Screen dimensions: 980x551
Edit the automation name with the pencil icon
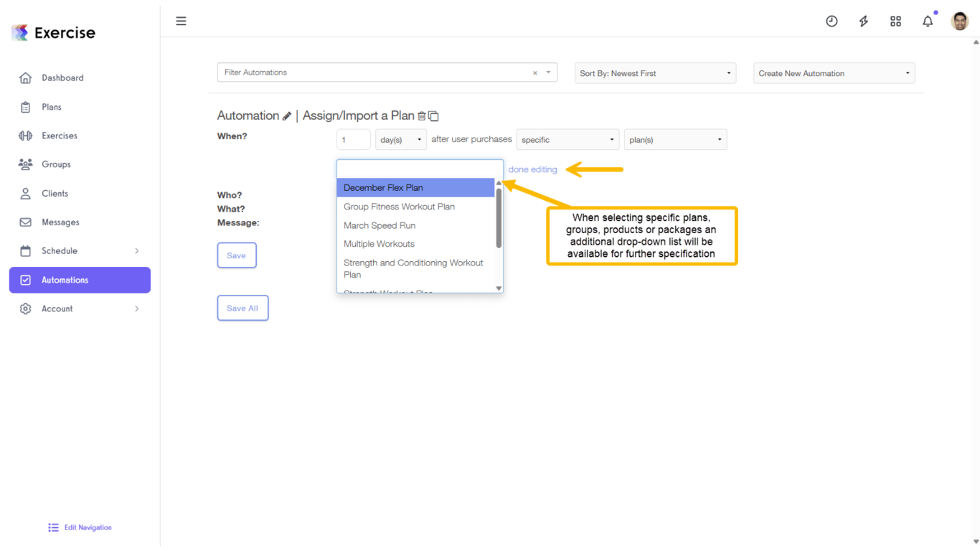(288, 115)
